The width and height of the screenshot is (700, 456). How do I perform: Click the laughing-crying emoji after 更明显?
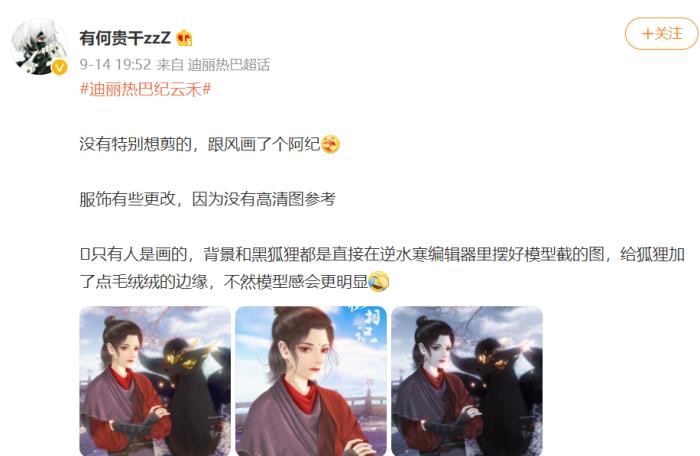coord(379,281)
